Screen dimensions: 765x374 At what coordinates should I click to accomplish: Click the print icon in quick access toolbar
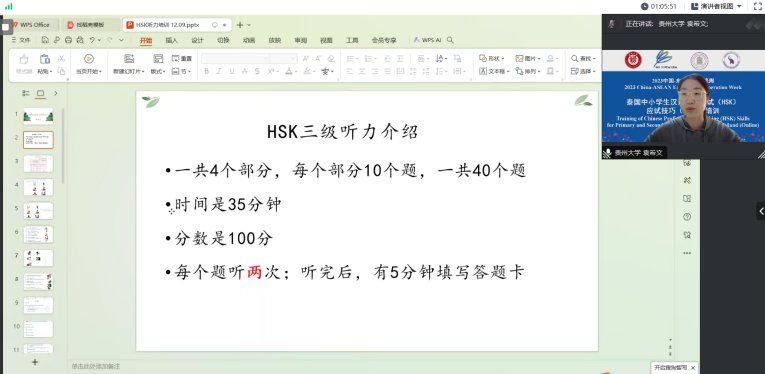pyautogui.click(x=68, y=40)
